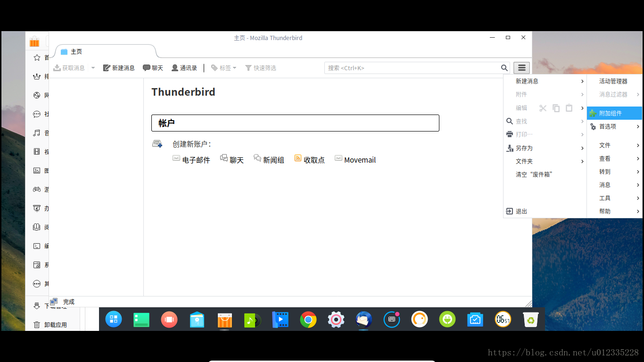Click the crown ranking icon in app store
This screenshot has height=362, width=644.
pos(37,76)
